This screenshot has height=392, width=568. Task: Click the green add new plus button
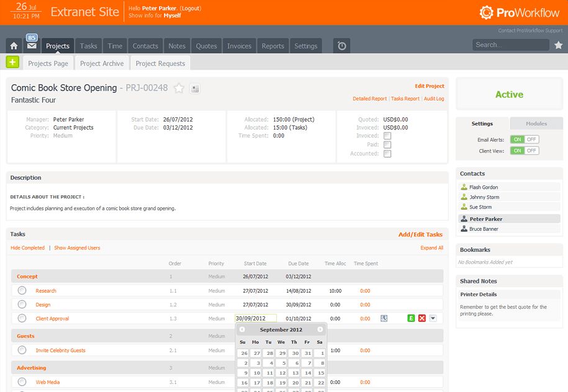coord(12,62)
